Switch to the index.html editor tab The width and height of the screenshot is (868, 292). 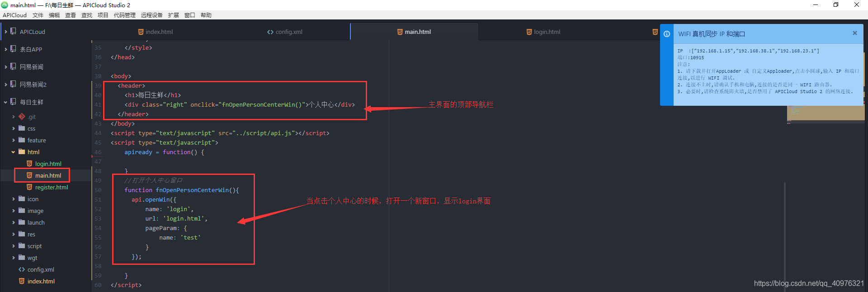[156, 32]
